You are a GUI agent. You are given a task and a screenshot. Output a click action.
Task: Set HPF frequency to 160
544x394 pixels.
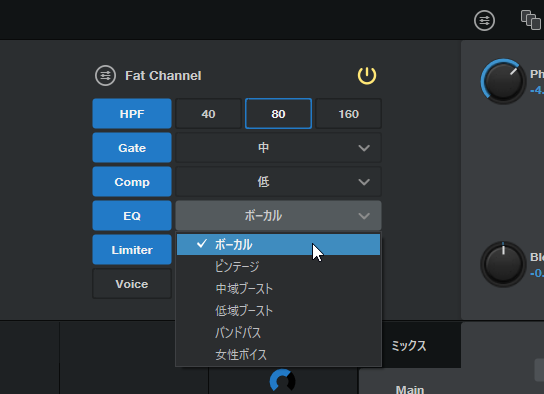pos(348,114)
